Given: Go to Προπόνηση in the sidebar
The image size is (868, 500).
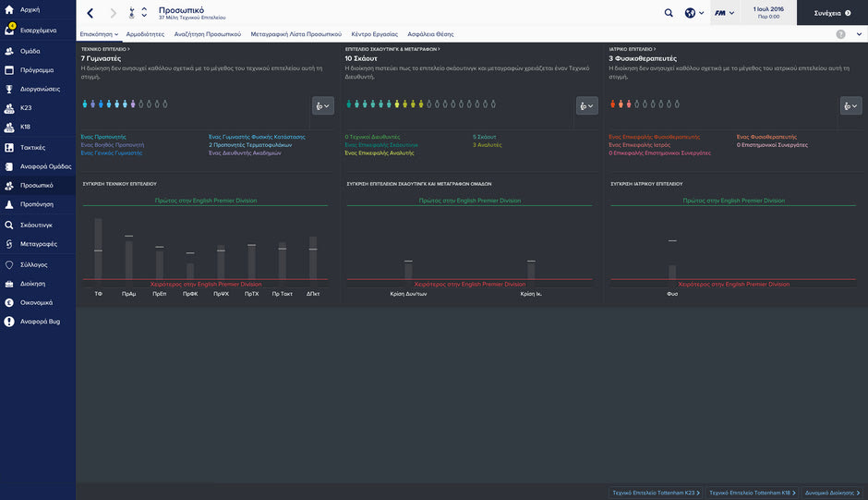Looking at the screenshot, I should click(x=36, y=204).
